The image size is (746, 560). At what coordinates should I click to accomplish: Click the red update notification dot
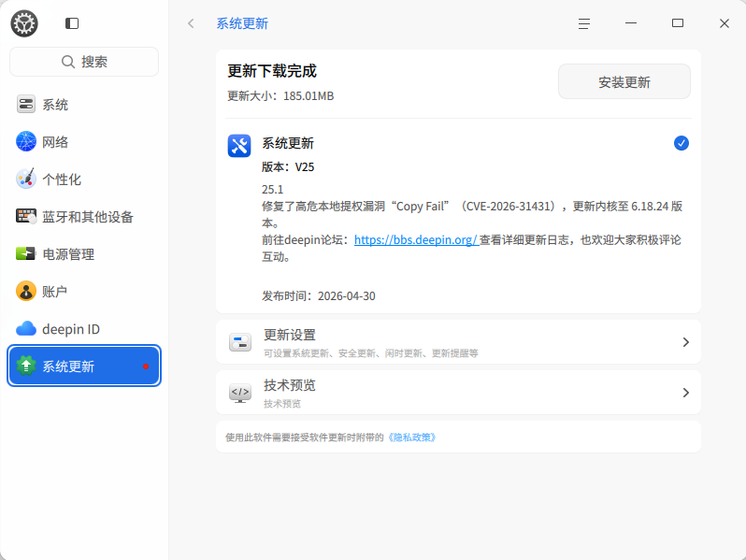pyautogui.click(x=146, y=366)
